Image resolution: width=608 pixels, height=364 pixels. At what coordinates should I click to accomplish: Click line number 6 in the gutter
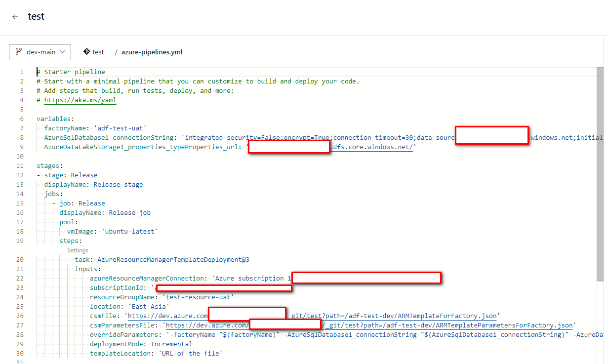click(22, 119)
